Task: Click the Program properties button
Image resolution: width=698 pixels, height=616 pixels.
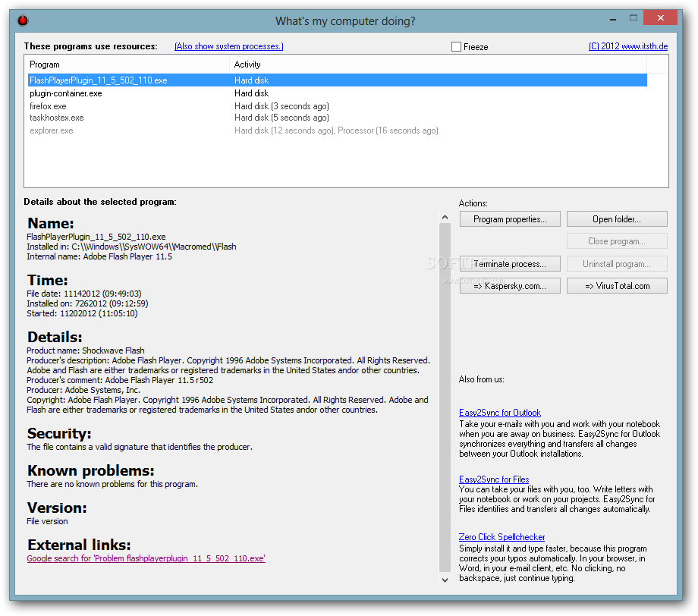Action: coord(510,219)
